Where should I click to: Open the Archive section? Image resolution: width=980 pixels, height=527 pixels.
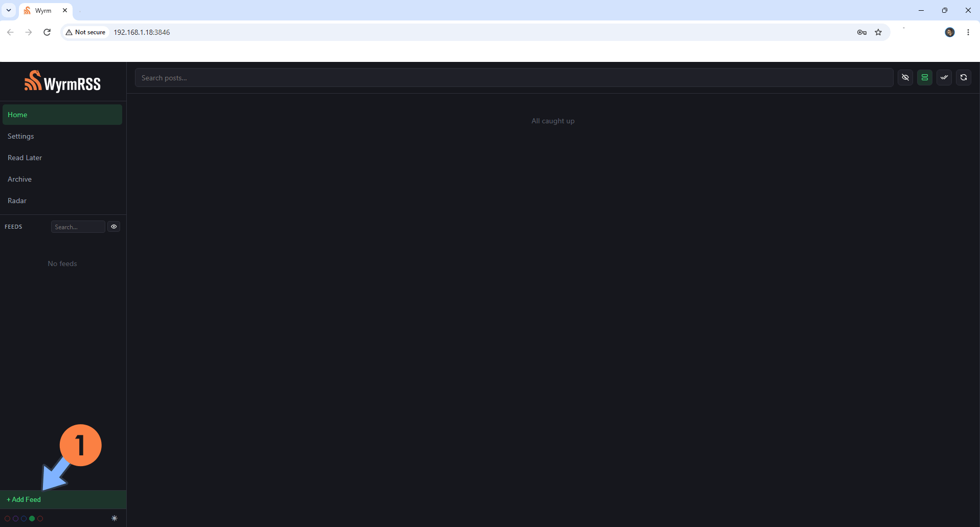pyautogui.click(x=62, y=179)
